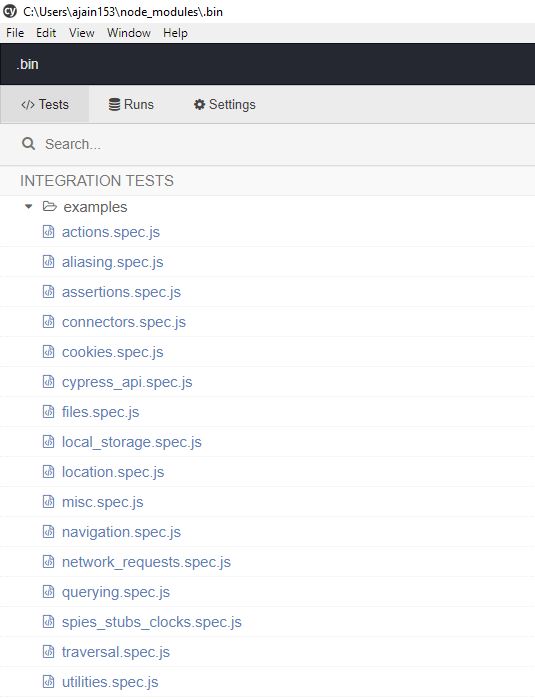Click file icon next to local_storage.spec.js
Image resolution: width=535 pixels, height=699 pixels.
coord(49,441)
